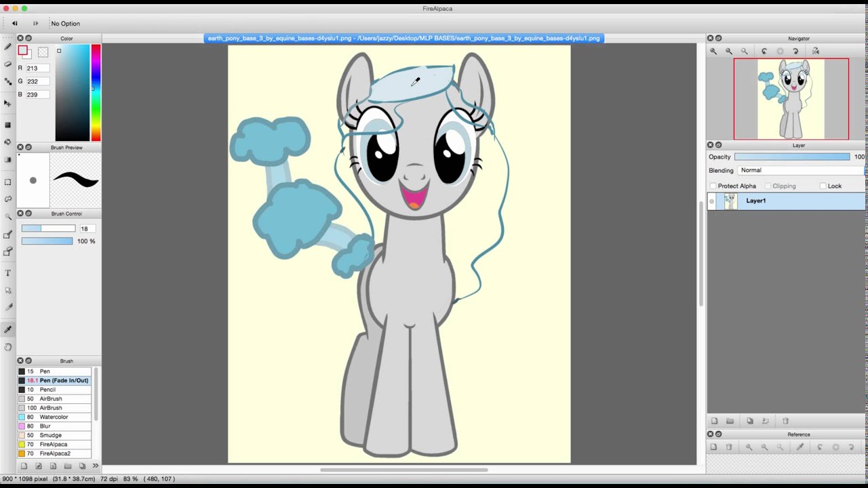Reset canvas rotation in Navigator

click(780, 51)
